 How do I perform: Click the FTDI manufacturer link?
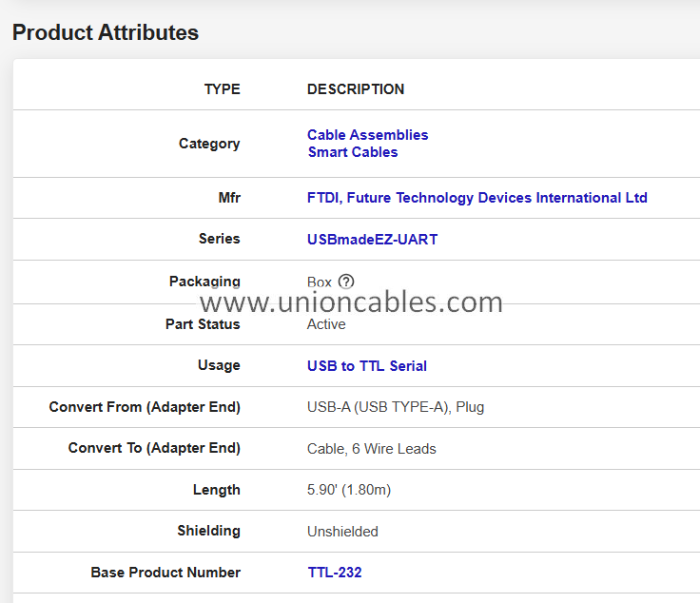pos(476,198)
